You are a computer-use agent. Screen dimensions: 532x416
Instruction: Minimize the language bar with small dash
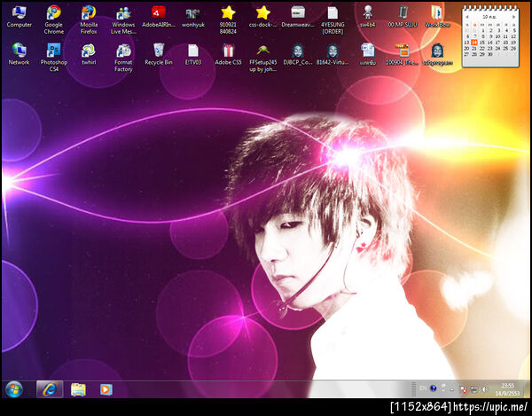(x=452, y=390)
